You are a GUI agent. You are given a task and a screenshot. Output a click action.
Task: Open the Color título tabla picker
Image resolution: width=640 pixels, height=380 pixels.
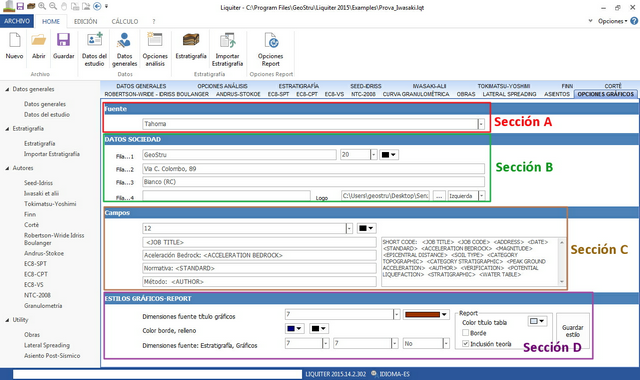point(537,321)
